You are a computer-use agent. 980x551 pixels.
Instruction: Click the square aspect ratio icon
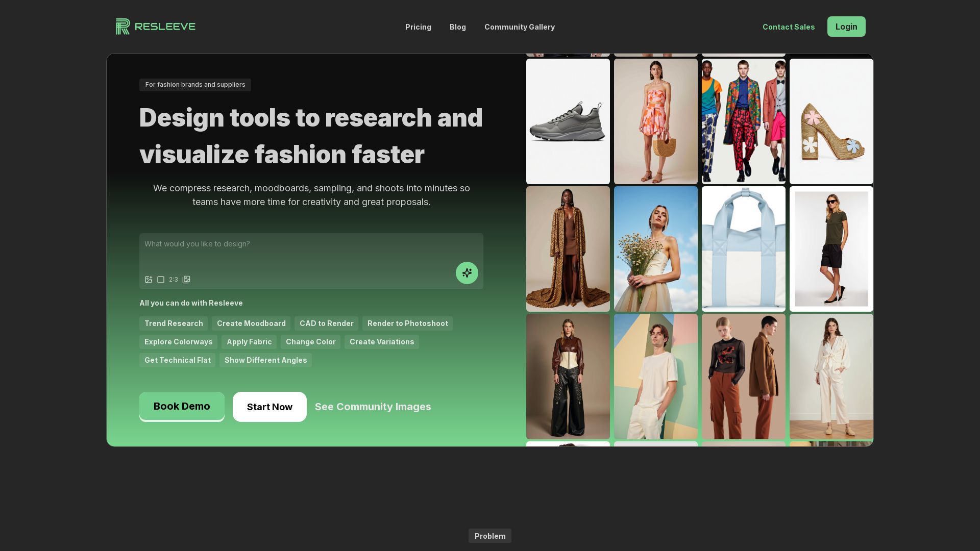[161, 280]
